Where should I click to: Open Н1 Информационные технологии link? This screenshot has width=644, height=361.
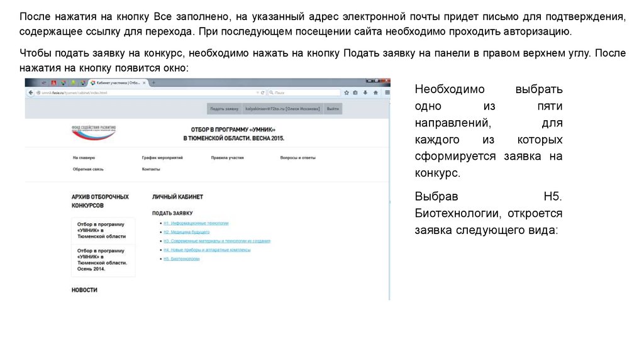click(x=196, y=223)
